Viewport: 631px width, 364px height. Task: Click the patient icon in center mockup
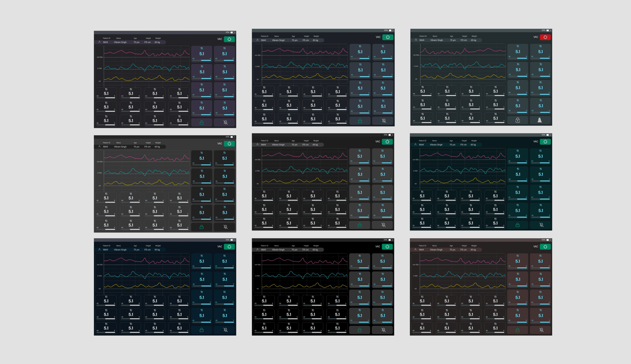point(257,144)
